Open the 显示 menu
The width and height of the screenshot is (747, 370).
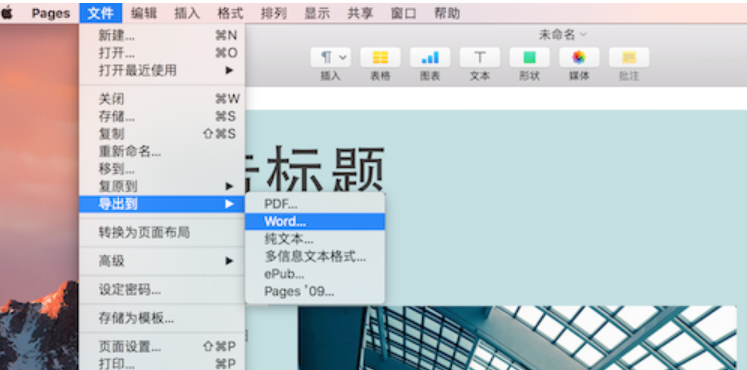317,13
